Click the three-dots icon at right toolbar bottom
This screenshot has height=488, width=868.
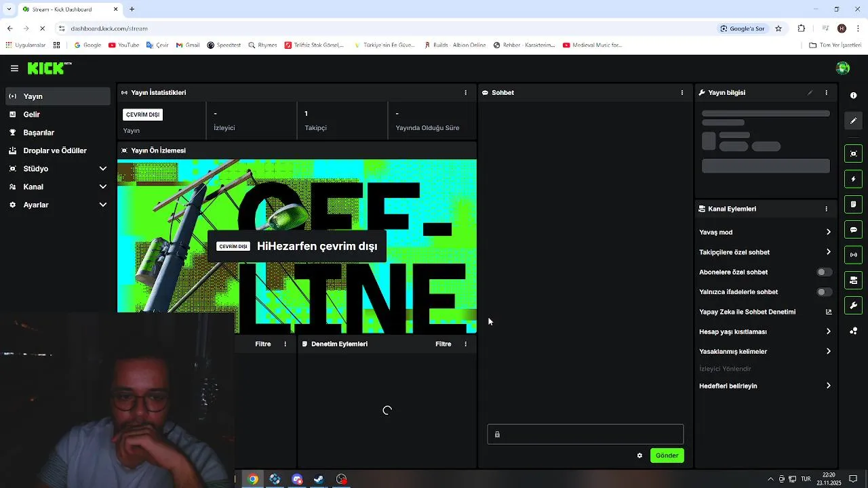point(853,331)
